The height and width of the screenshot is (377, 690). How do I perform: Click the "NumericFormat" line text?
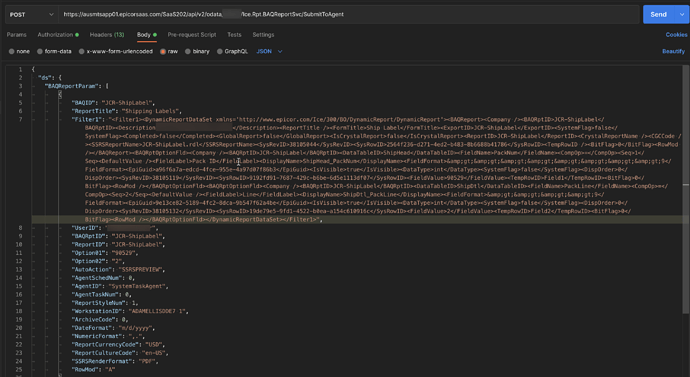coord(108,337)
